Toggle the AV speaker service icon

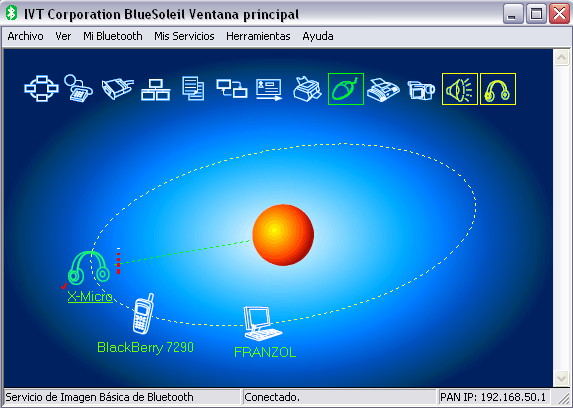[460, 89]
